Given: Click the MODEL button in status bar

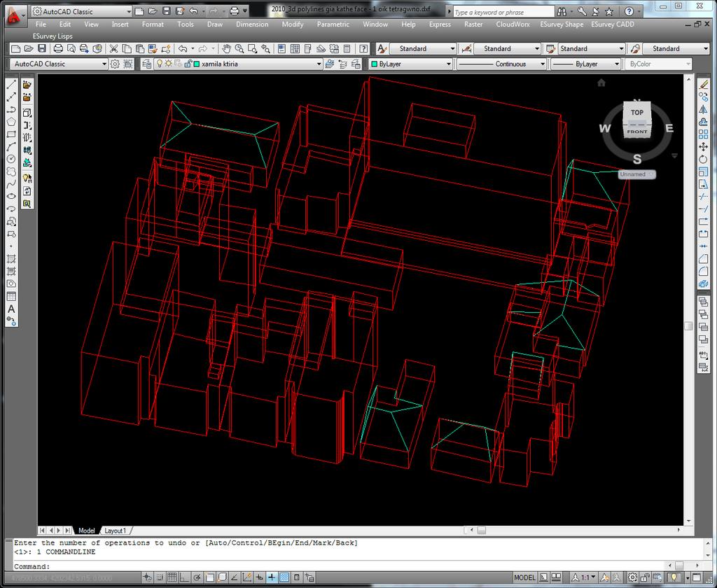Looking at the screenshot, I should pos(524,577).
